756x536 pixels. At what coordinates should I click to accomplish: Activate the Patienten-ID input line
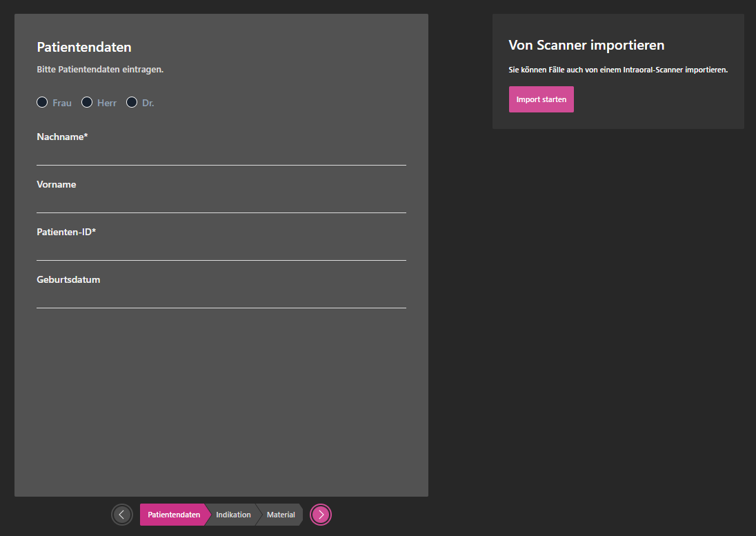click(x=221, y=252)
